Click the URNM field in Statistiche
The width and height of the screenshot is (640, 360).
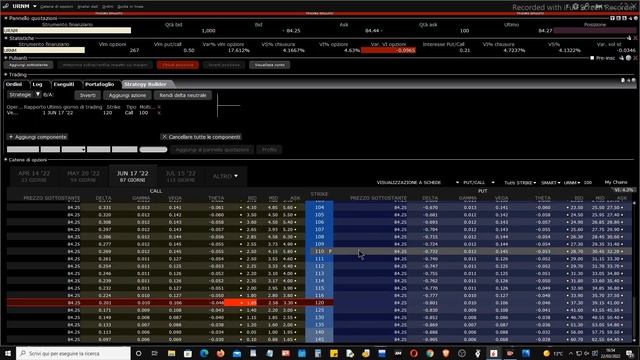tap(44, 50)
